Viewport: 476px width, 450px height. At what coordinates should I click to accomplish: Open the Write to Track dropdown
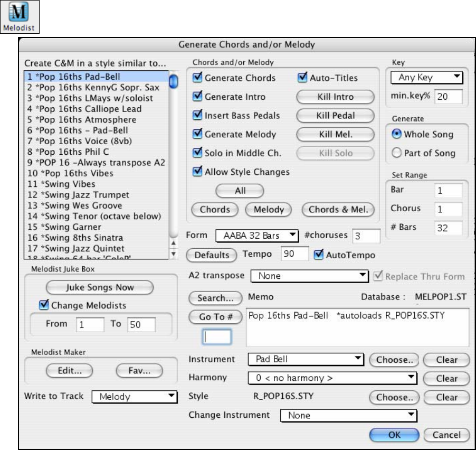(x=135, y=397)
